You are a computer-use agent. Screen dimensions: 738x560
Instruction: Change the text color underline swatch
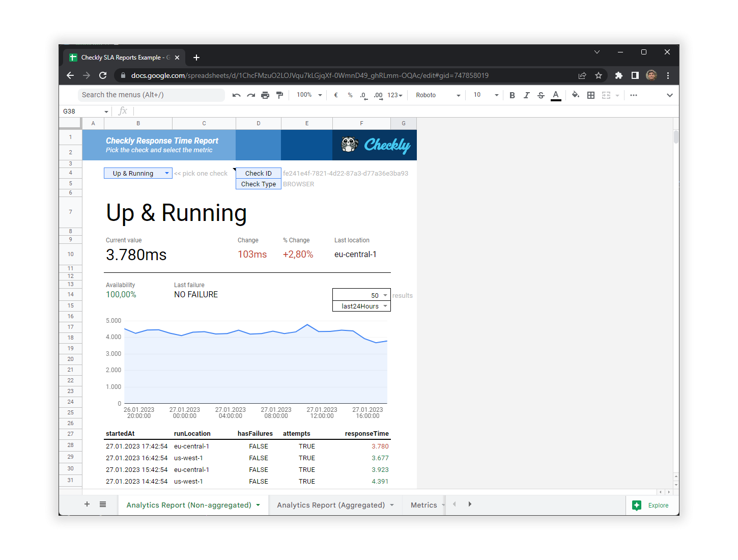pos(556,95)
